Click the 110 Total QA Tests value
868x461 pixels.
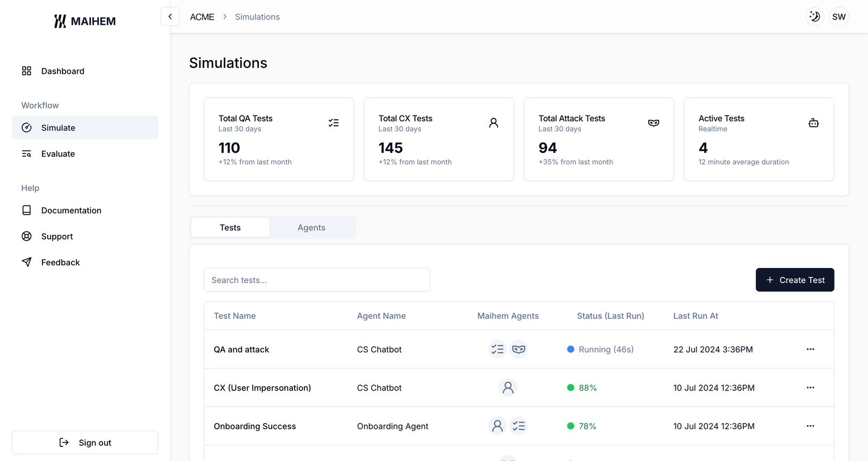coord(229,148)
